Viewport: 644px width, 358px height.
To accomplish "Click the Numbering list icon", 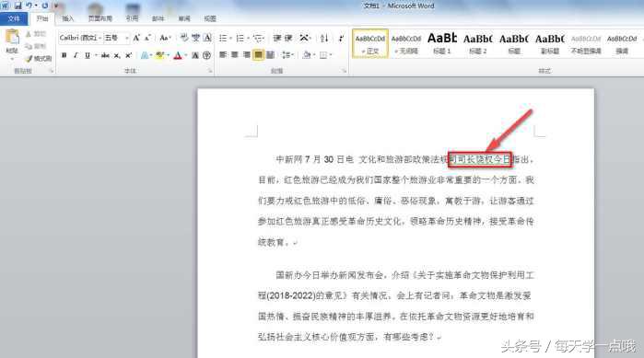I will click(x=240, y=38).
